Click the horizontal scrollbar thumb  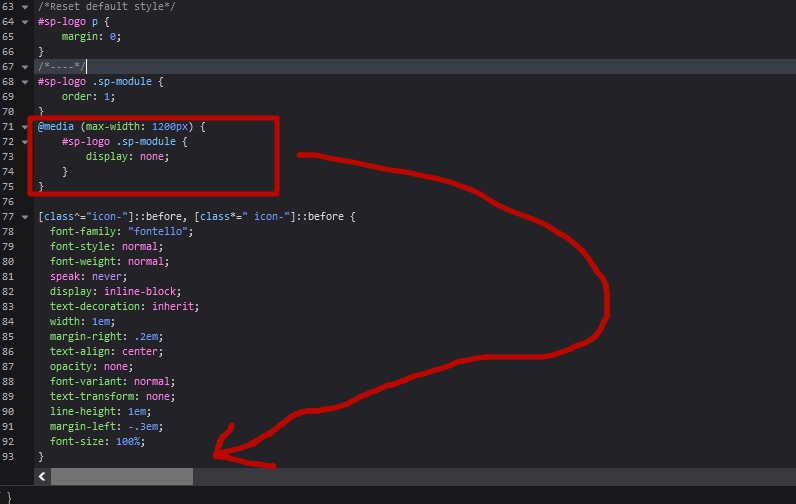point(121,477)
